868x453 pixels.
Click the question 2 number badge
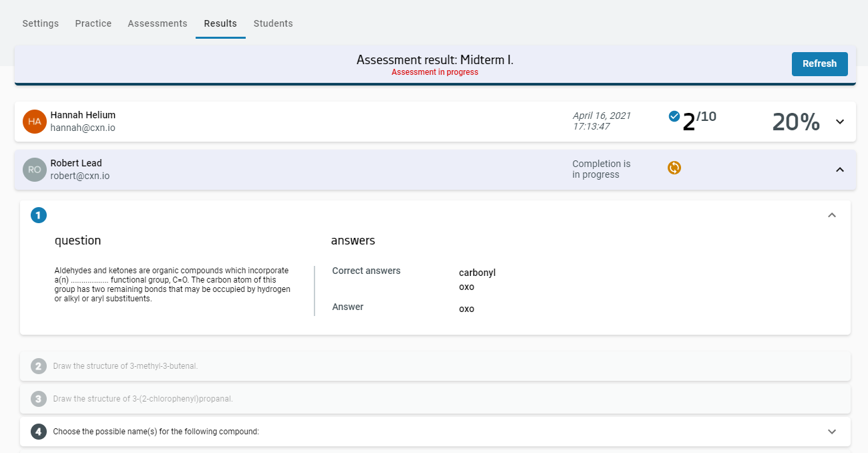39,366
